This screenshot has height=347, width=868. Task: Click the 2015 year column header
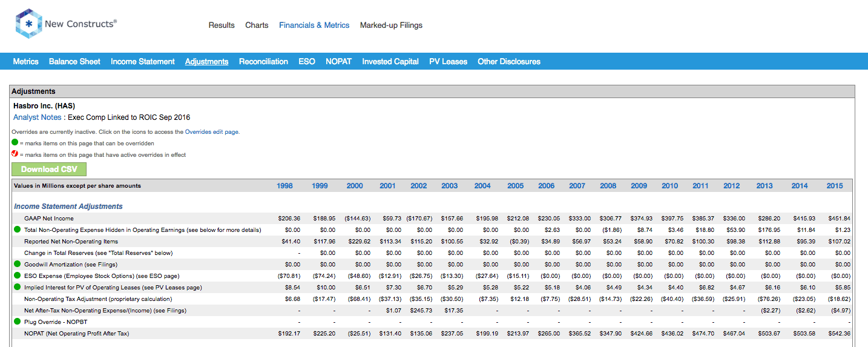[834, 186]
